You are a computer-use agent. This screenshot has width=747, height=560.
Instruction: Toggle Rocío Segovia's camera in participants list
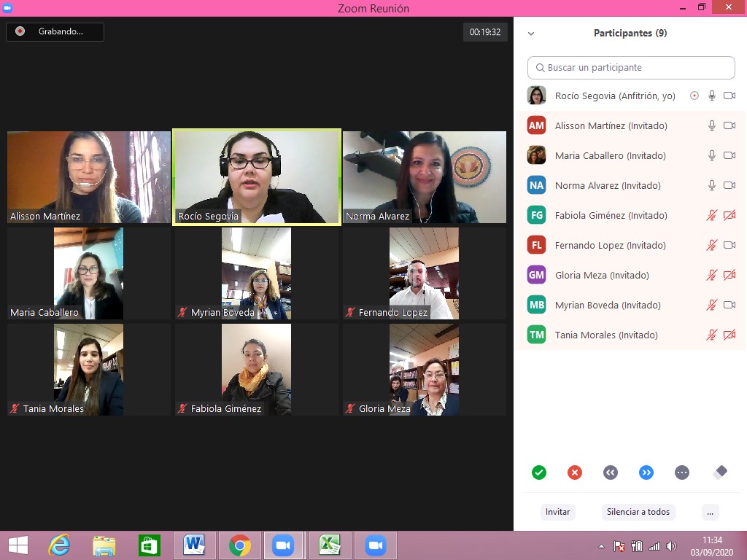(x=729, y=96)
